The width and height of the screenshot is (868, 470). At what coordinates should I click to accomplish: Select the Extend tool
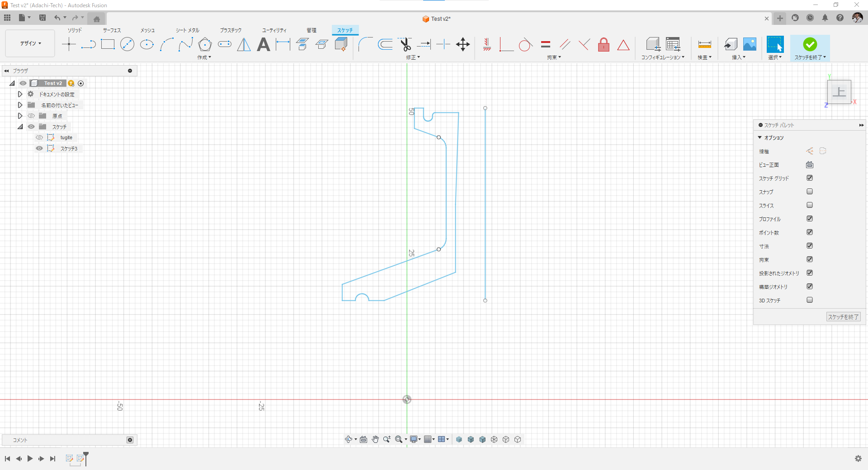pos(424,44)
